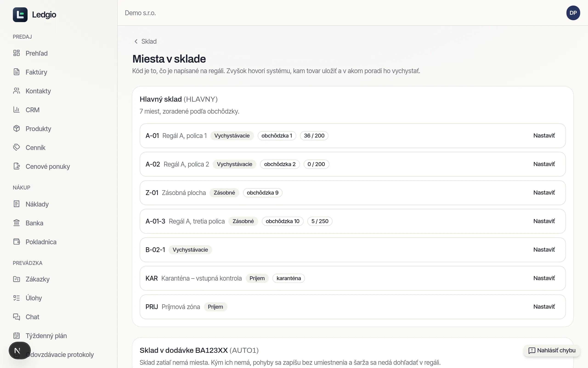The image size is (588, 368).
Task: Click the Týždenný plán calendar icon
Action: [x=17, y=336]
